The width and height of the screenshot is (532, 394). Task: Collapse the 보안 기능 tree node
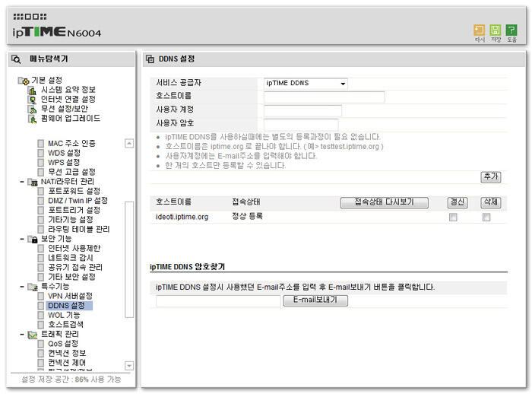click(22, 239)
